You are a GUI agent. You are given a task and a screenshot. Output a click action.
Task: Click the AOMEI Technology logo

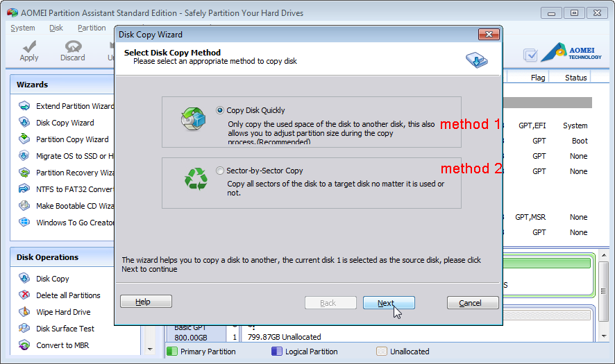[x=571, y=53]
